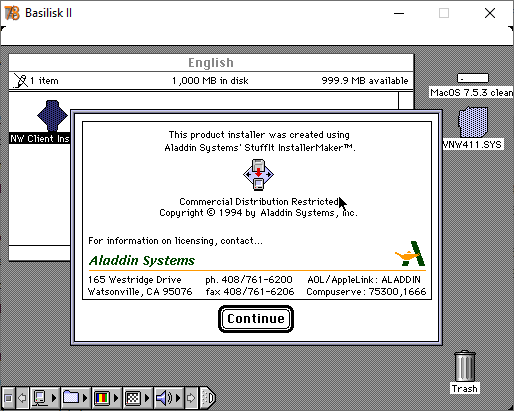Click the English window vertical scrollbar
514x411 pixels.
(x=406, y=100)
